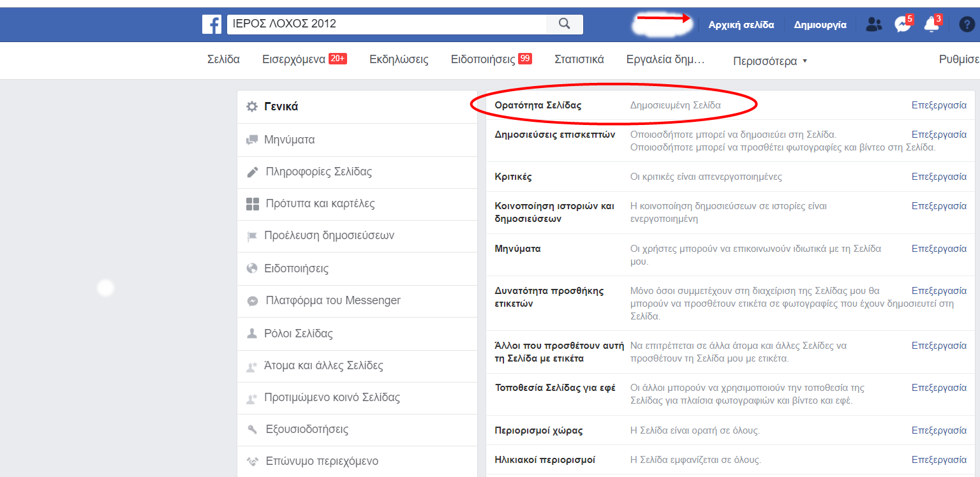
Task: Click Δημιουργία in top bar
Action: pyautogui.click(x=820, y=25)
